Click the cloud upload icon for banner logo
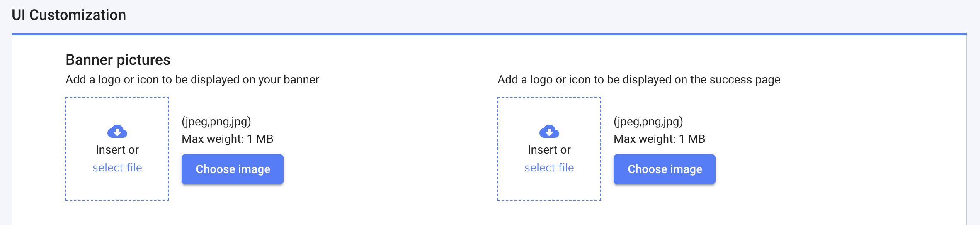 [117, 132]
